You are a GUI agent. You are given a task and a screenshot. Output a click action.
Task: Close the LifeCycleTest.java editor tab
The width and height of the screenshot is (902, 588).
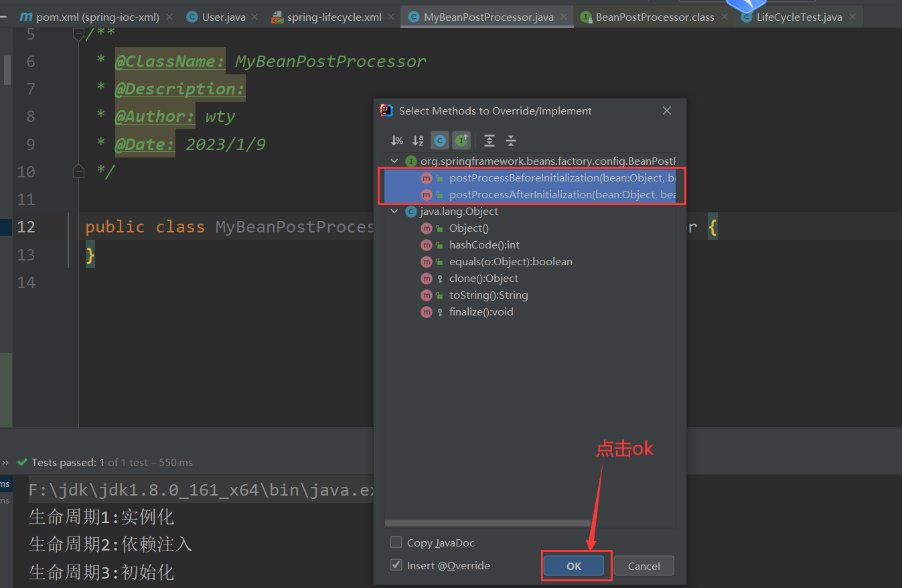point(852,17)
